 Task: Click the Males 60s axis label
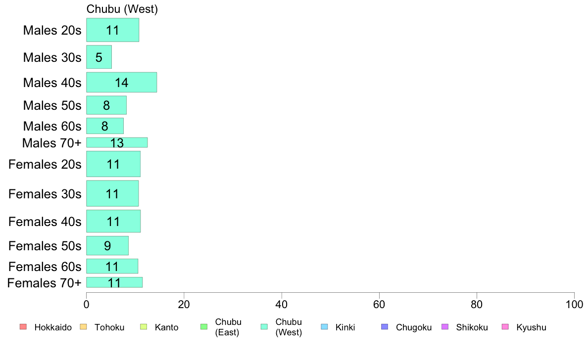[x=52, y=126]
